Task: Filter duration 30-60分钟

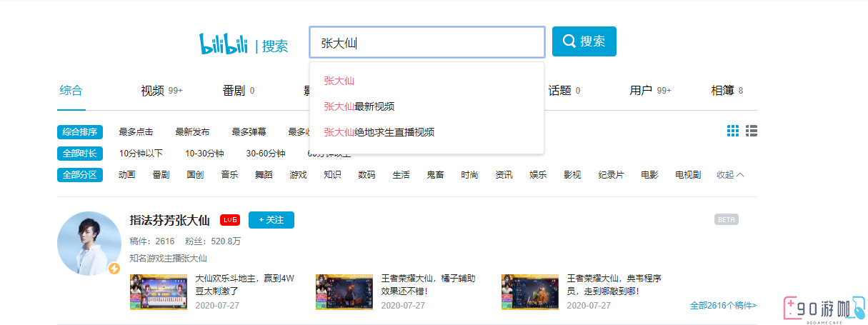Action: click(266, 154)
